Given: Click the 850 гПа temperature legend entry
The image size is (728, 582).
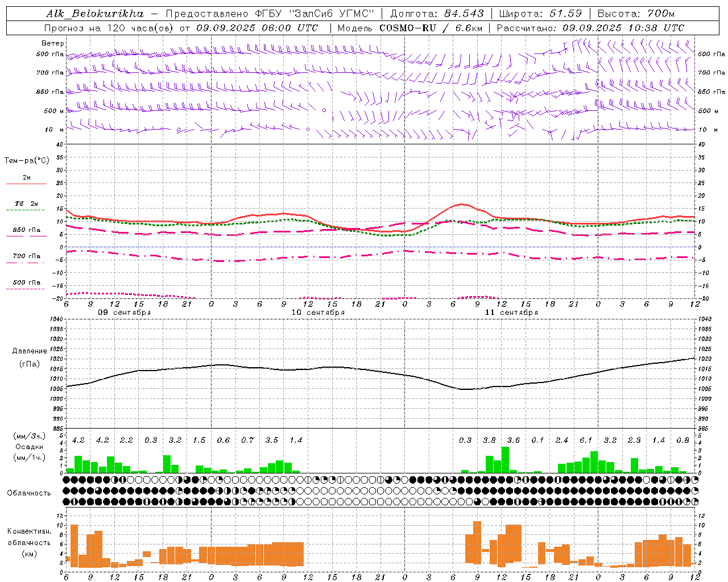Looking at the screenshot, I should (x=26, y=230).
